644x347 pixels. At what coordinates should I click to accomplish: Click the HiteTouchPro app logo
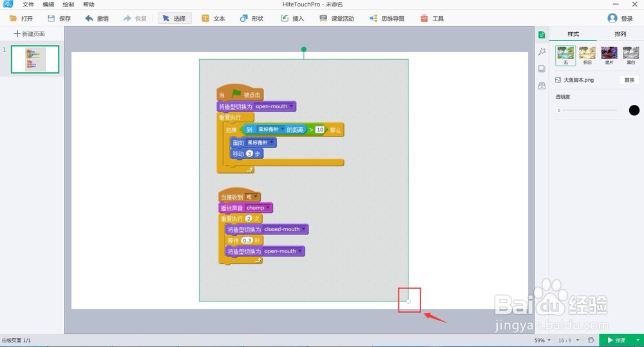click(8, 4)
